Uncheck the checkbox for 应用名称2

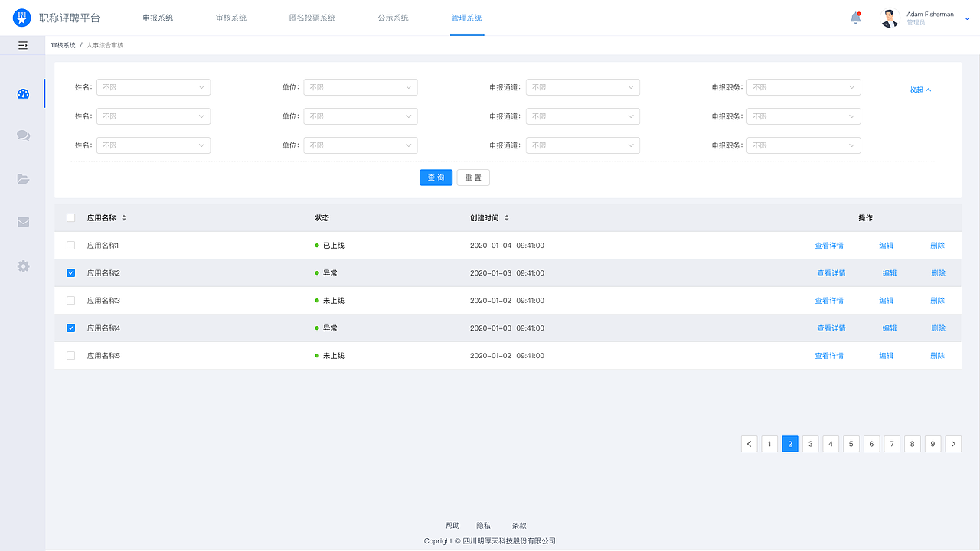(x=70, y=272)
